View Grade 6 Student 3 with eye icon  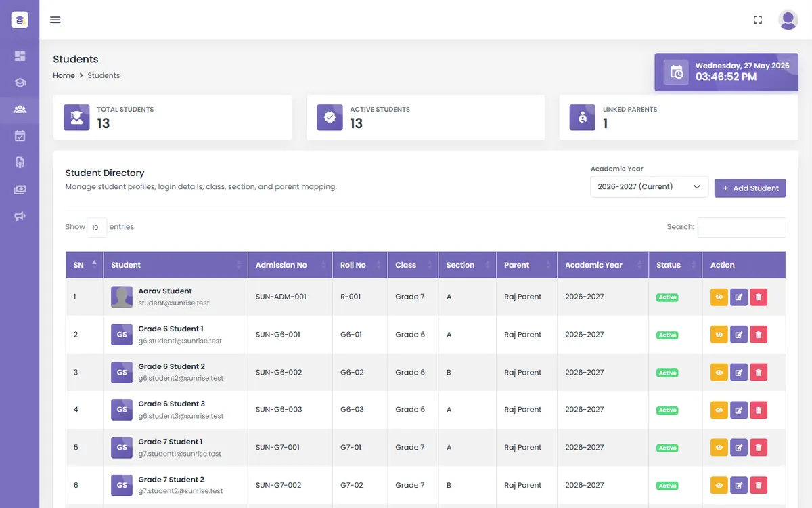pos(719,410)
